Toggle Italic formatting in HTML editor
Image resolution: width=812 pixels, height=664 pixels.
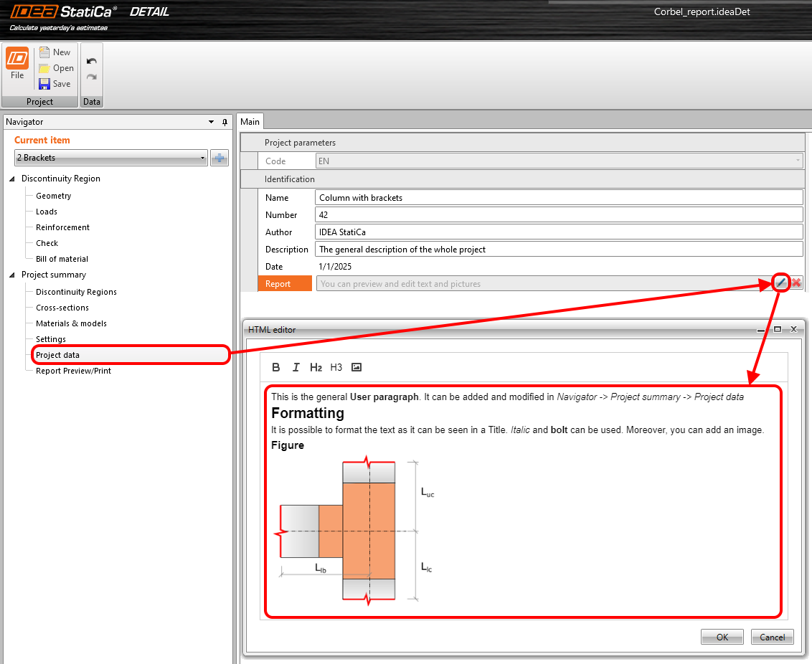[296, 367]
